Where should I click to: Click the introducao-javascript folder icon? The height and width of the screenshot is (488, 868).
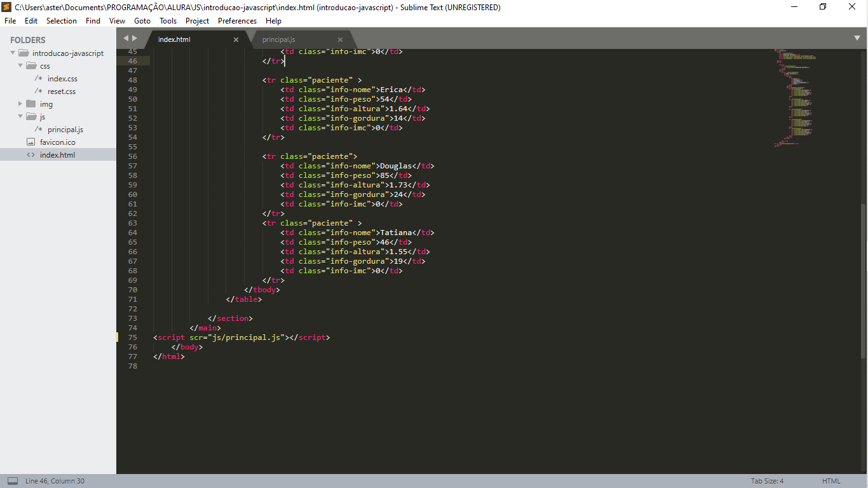click(x=24, y=53)
